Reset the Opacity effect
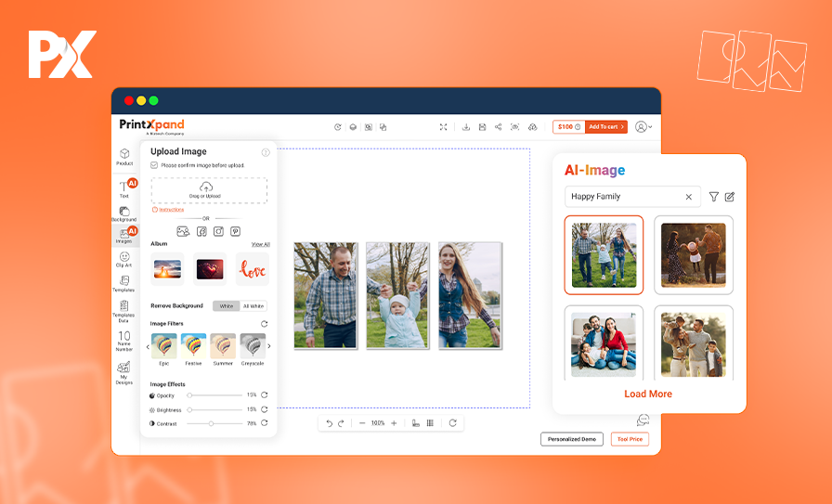 (x=265, y=394)
